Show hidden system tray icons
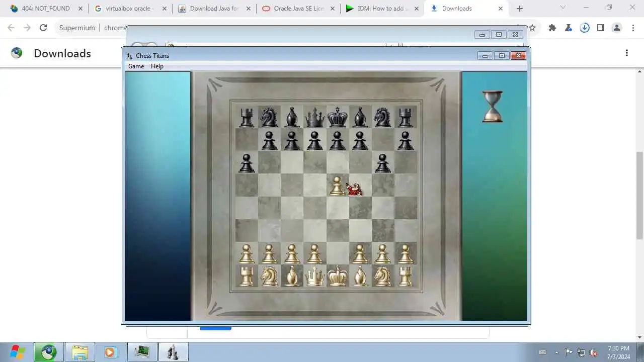Image resolution: width=644 pixels, height=362 pixels. point(556,352)
